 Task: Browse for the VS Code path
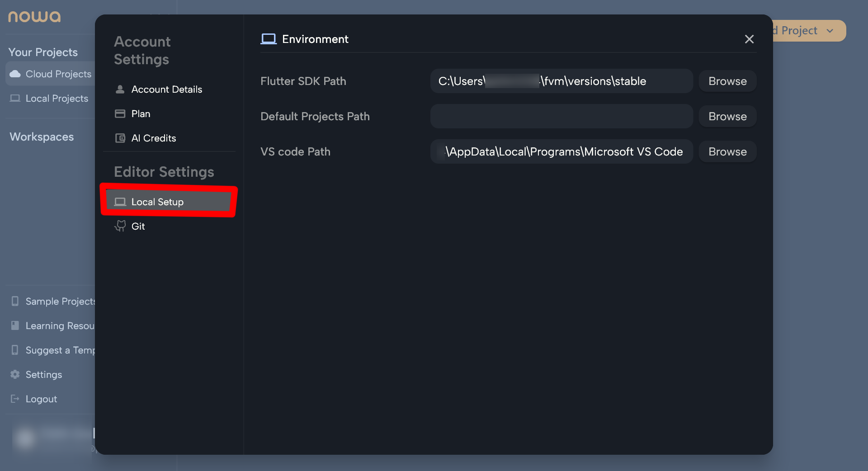tap(727, 152)
